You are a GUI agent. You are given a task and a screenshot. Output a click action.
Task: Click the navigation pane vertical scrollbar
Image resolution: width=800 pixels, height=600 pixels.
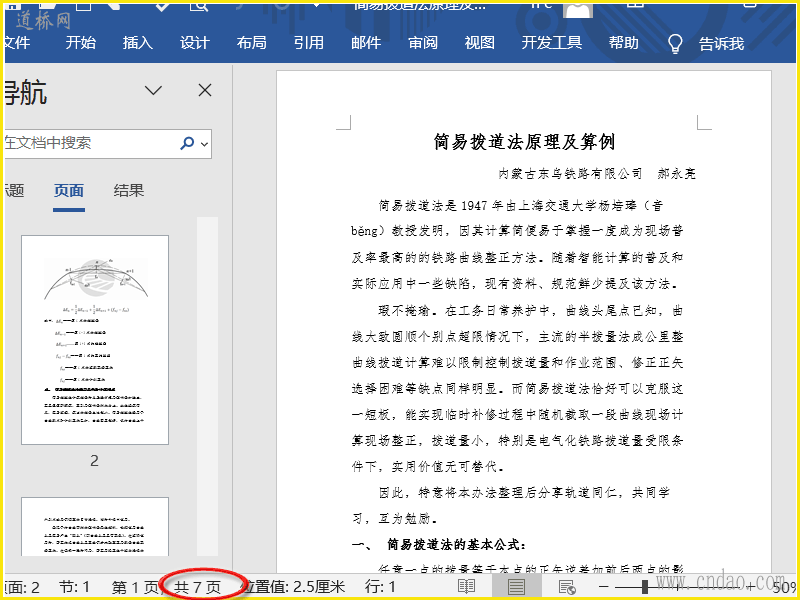(207, 386)
